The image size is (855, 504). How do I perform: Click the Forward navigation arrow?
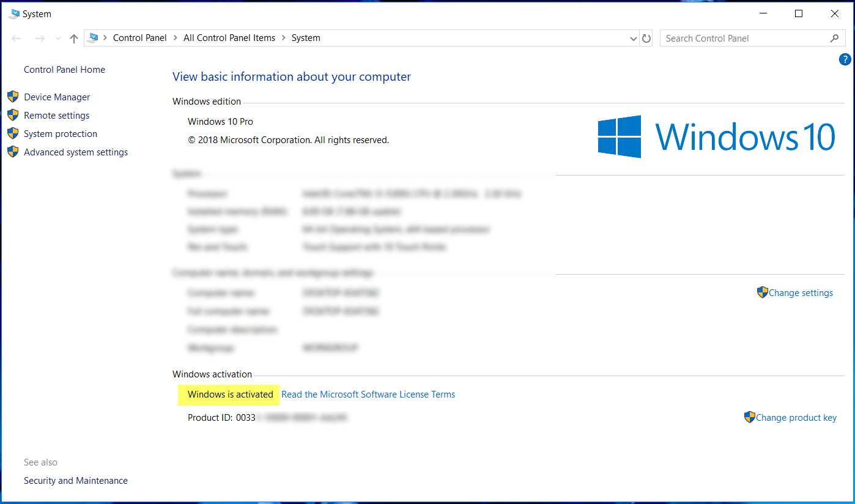40,38
